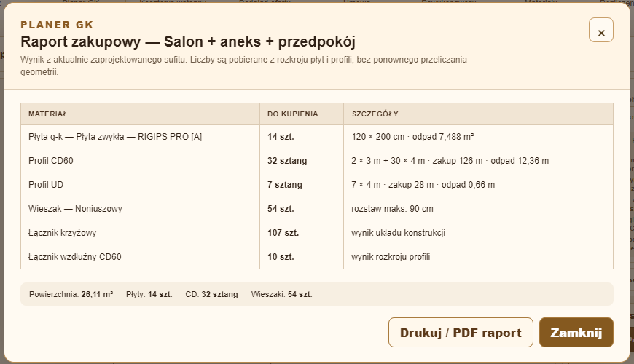Click Płyty: 14 szt. summary
The width and height of the screenshot is (634, 364).
pyautogui.click(x=149, y=295)
